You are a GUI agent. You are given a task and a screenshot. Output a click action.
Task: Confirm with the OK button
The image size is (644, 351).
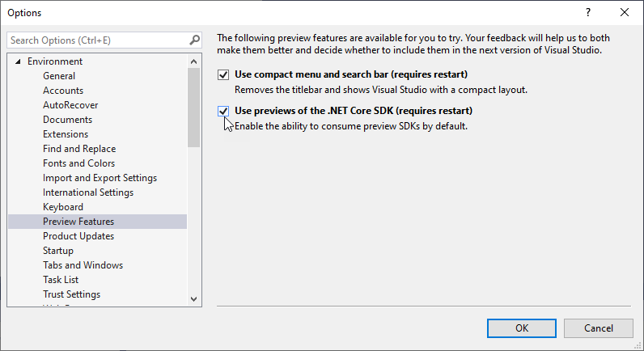(522, 328)
